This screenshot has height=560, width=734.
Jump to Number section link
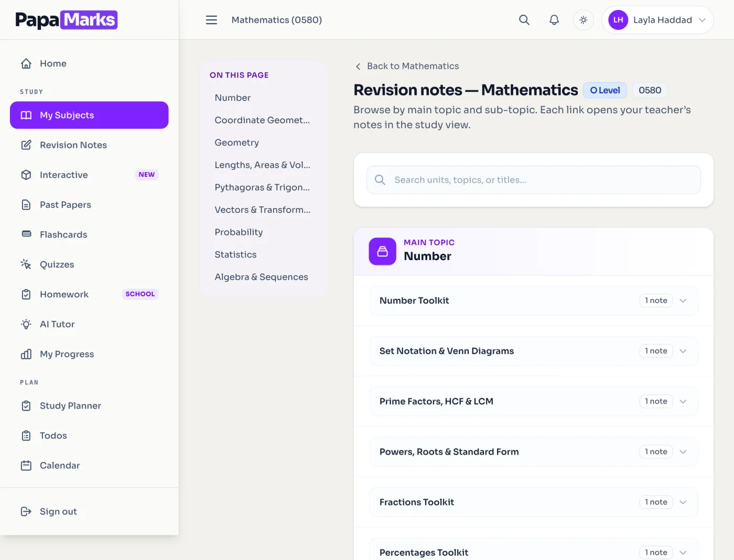233,98
